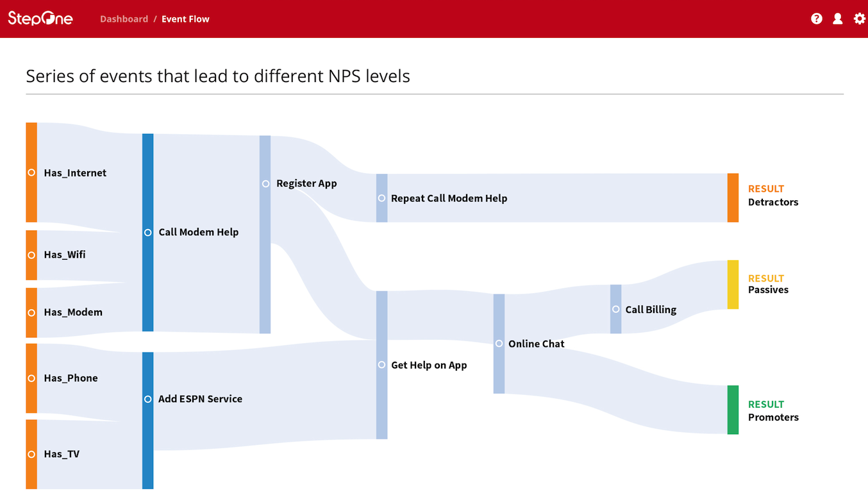Click the Call Billing node circle
This screenshot has width=868, height=495.
pos(615,309)
